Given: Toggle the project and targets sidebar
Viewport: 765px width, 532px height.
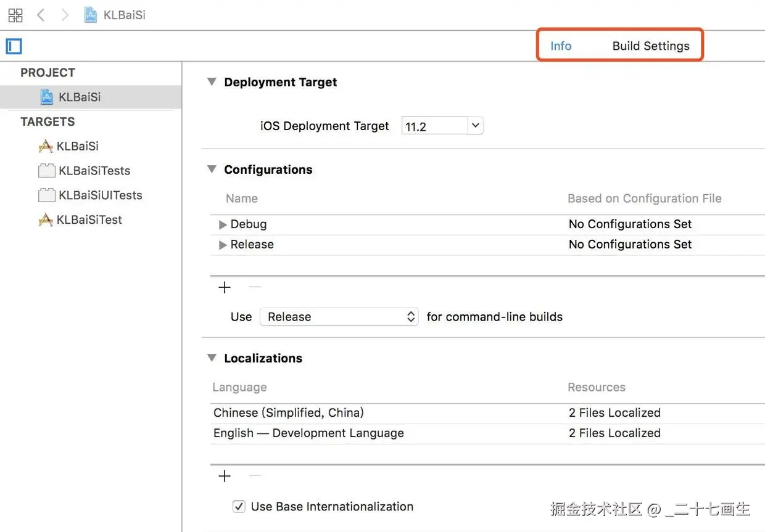Looking at the screenshot, I should click(14, 46).
